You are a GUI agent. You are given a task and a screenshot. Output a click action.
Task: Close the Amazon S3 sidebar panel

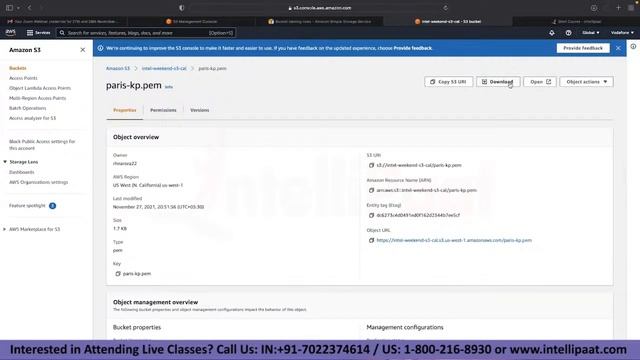(x=82, y=50)
